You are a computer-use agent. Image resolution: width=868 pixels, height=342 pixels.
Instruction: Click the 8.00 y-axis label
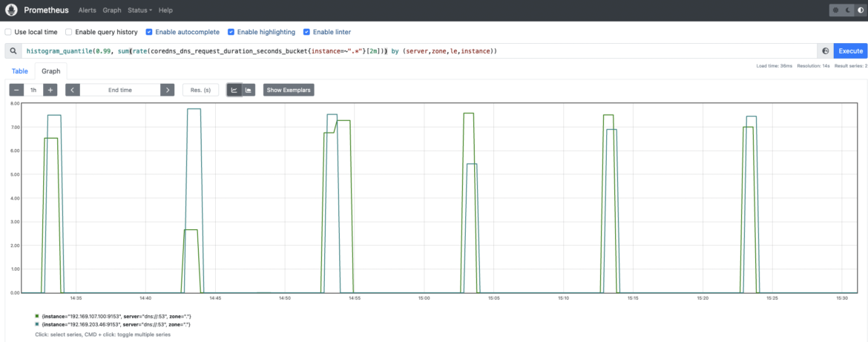click(15, 103)
